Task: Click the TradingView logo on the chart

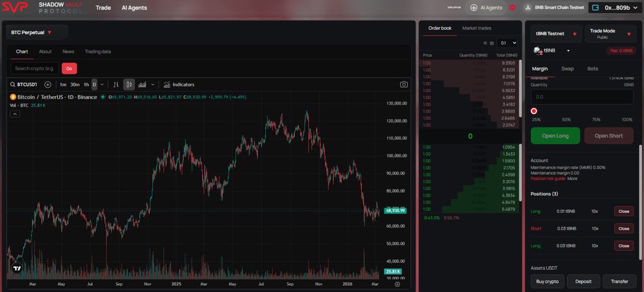Action: pyautogui.click(x=17, y=268)
